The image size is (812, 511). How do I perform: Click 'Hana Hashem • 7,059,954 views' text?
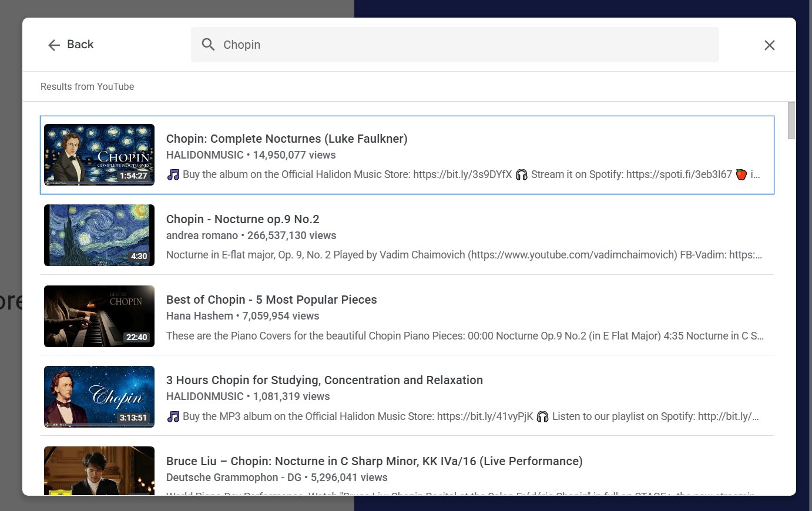(x=243, y=316)
